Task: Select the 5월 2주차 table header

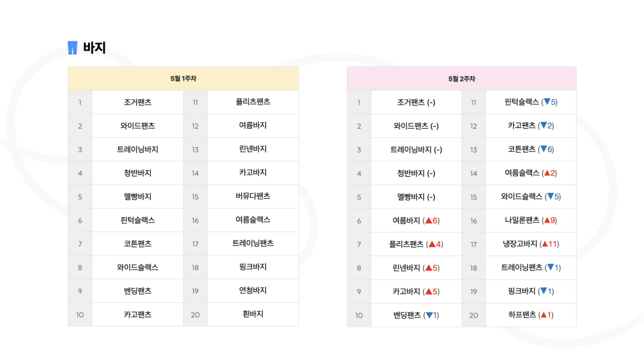Action: click(x=461, y=79)
